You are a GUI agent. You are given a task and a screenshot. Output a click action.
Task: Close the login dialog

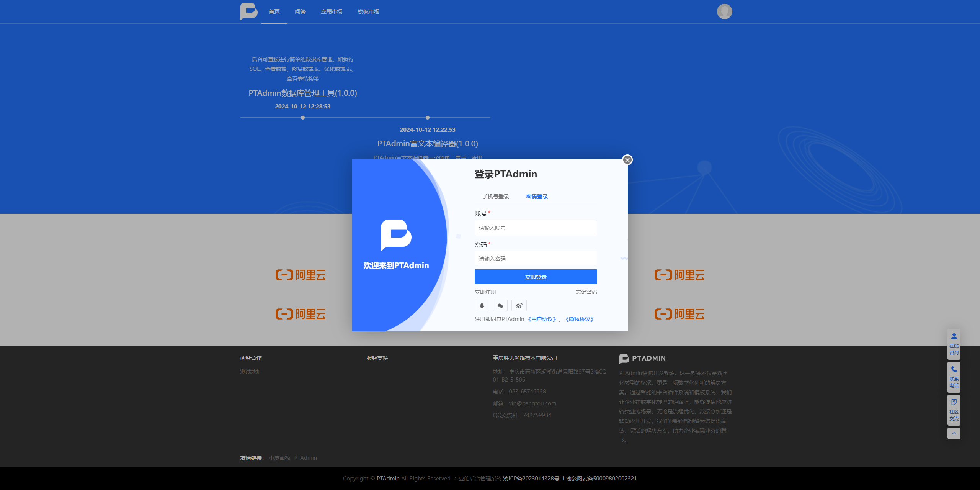[x=627, y=160]
